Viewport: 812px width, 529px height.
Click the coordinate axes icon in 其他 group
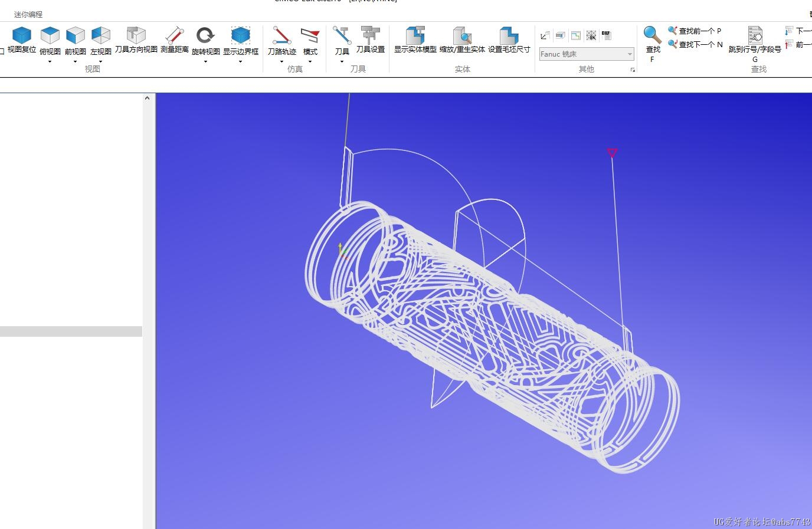tap(545, 35)
